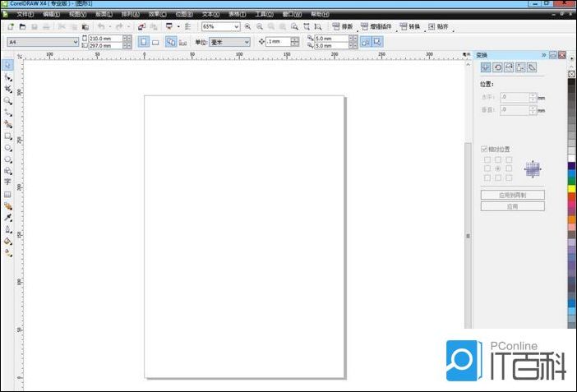Screen dimensions: 577x392
Task: Click the Rotate icon in the Transform docker
Action: point(497,67)
